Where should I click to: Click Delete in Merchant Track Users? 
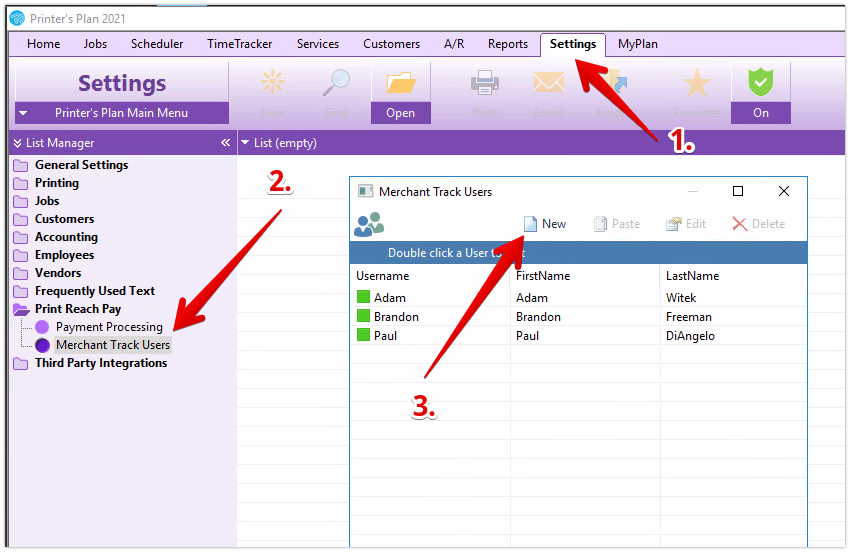[x=758, y=224]
